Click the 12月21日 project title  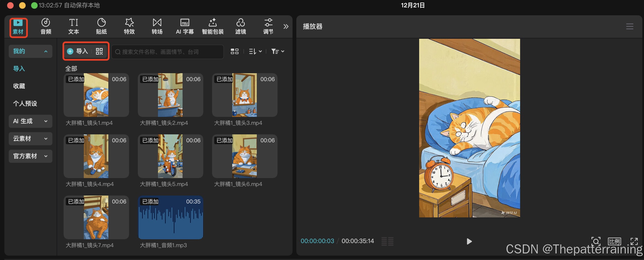tap(413, 5)
